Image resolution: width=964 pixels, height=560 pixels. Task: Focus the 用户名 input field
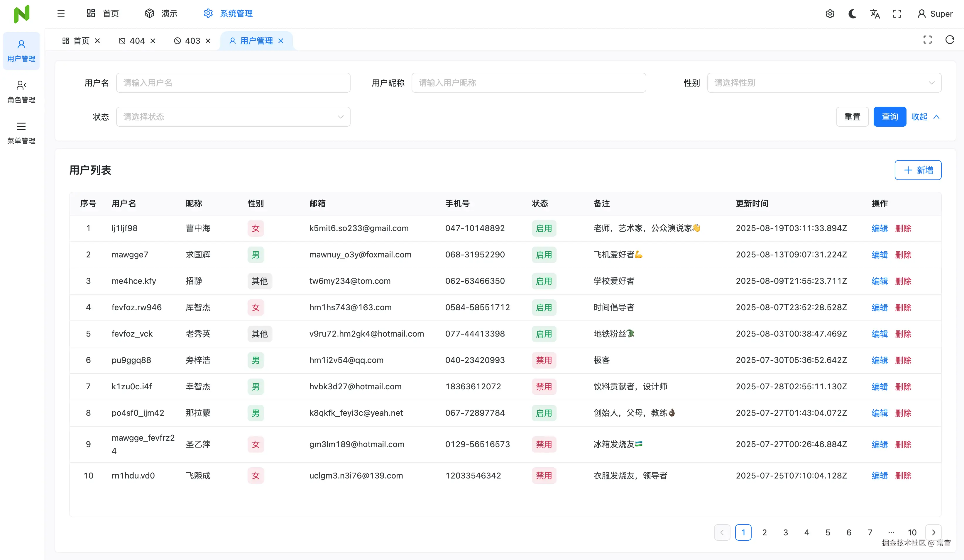pyautogui.click(x=233, y=83)
